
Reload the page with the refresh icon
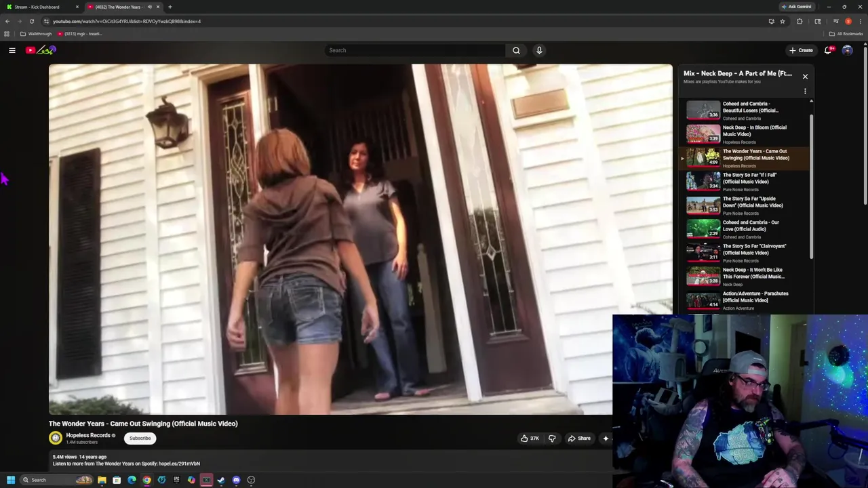coord(31,21)
